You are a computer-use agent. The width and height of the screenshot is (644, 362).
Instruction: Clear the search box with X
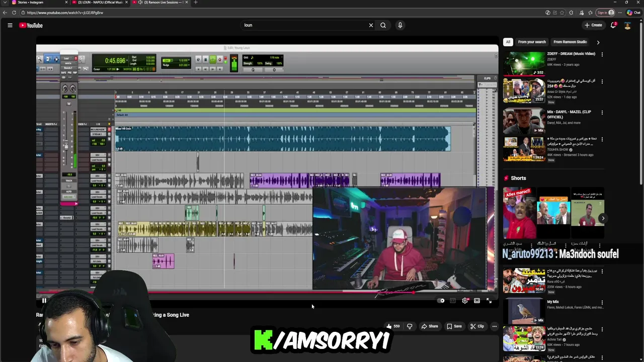(x=371, y=25)
